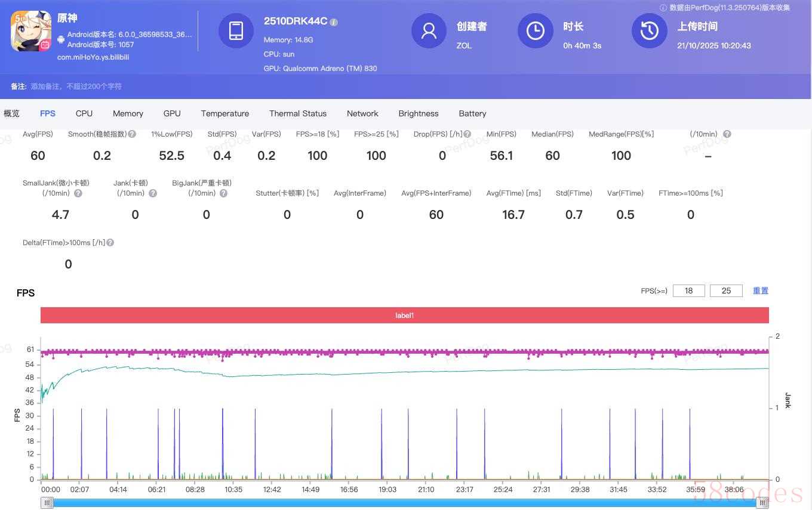The image size is (812, 510).
Task: Click the phone device icon
Action: (x=236, y=30)
